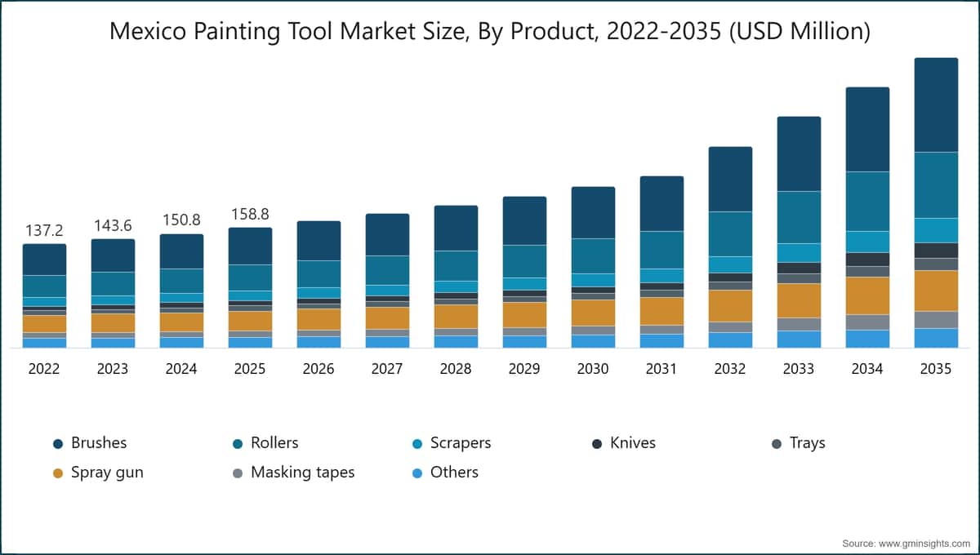
Task: Click the Brushes segment of the 2025 bar
Action: click(x=250, y=246)
